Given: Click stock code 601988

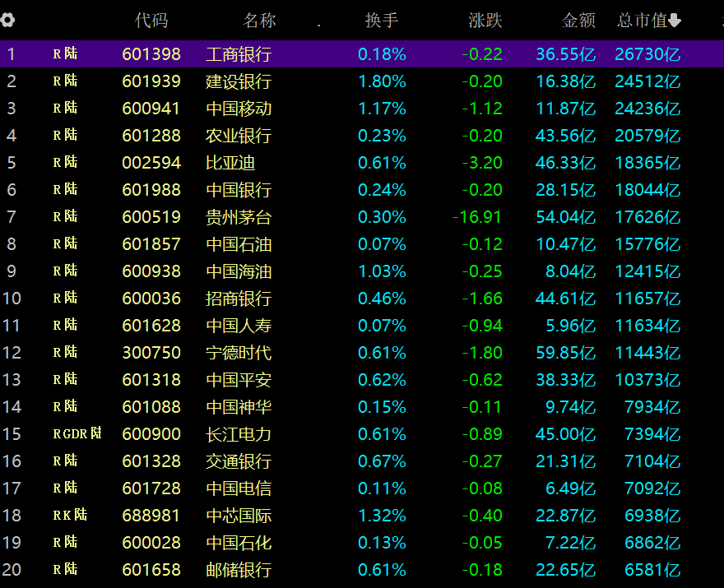Looking at the screenshot, I should pyautogui.click(x=151, y=190).
